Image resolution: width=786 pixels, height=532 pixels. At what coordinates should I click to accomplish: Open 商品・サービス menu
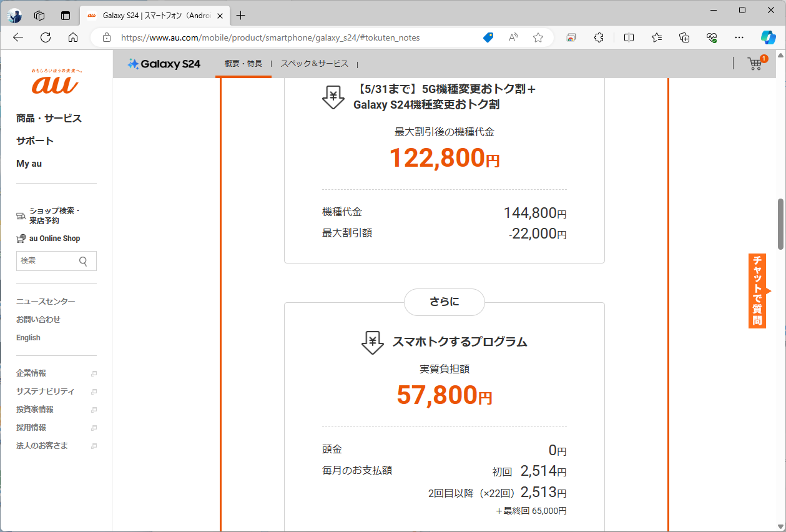tap(49, 119)
